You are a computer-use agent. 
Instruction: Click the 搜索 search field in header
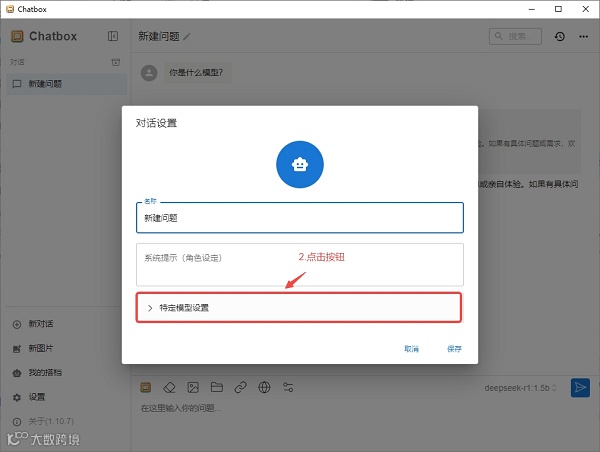click(x=515, y=36)
